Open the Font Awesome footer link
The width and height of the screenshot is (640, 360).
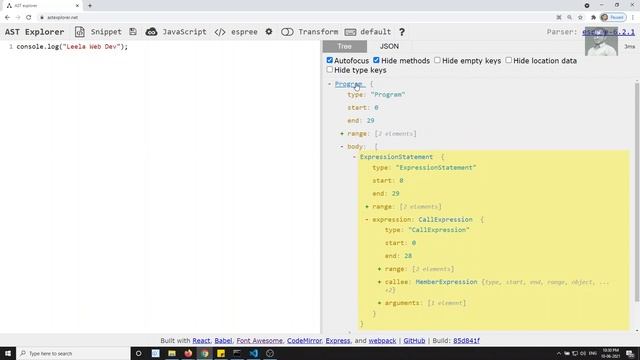[260, 340]
